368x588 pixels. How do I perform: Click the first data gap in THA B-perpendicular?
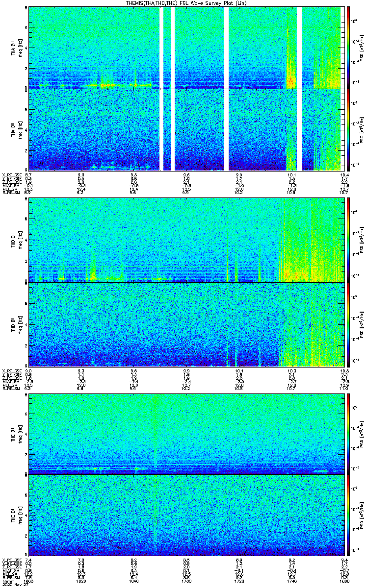click(161, 48)
